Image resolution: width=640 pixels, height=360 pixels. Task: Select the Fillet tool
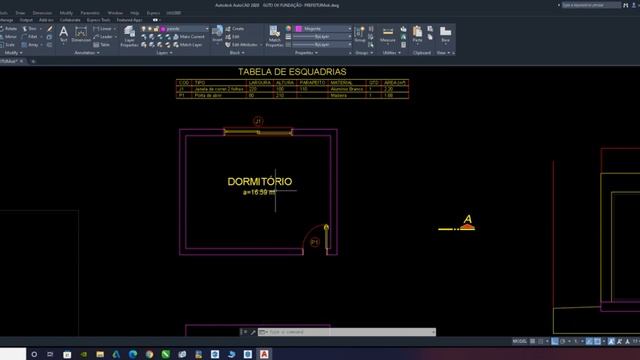click(x=31, y=37)
